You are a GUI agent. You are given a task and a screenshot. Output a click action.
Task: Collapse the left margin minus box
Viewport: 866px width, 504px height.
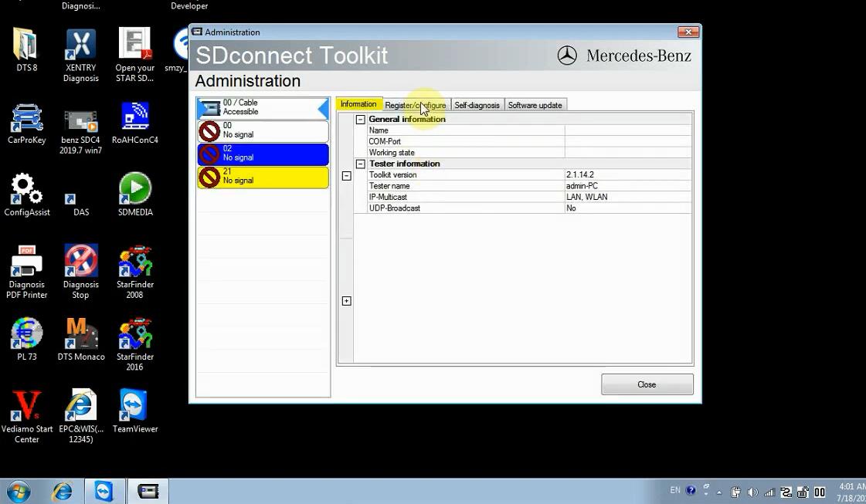tap(346, 176)
